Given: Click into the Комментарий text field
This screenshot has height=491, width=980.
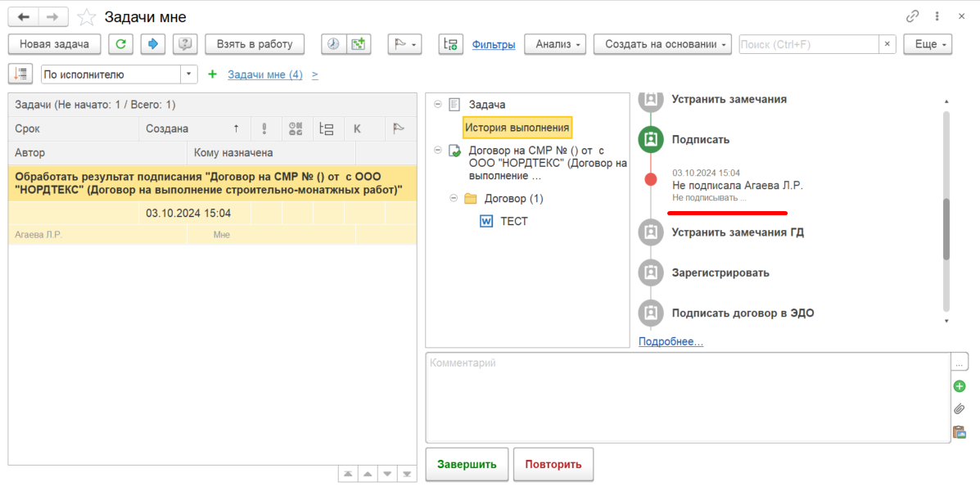Looking at the screenshot, I should [x=688, y=397].
